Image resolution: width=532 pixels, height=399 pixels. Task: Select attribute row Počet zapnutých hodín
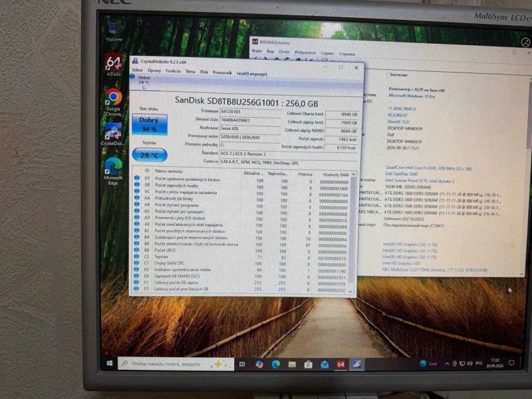click(241, 186)
